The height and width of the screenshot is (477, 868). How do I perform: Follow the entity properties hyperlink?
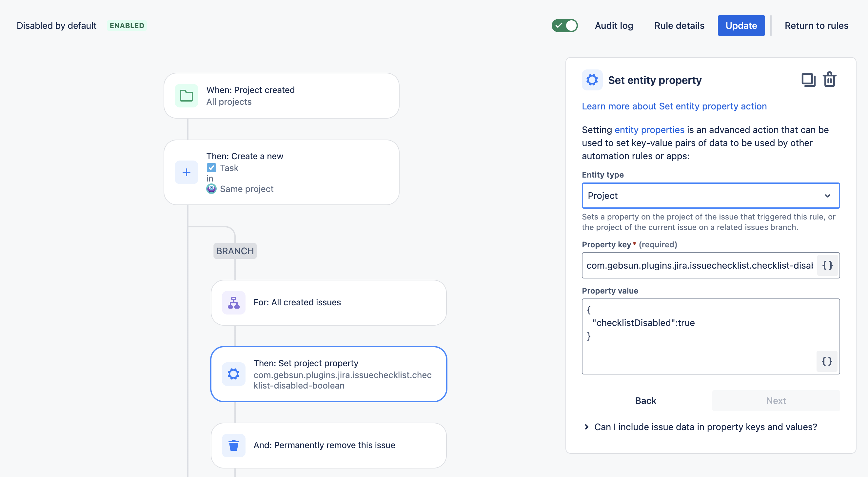(649, 130)
